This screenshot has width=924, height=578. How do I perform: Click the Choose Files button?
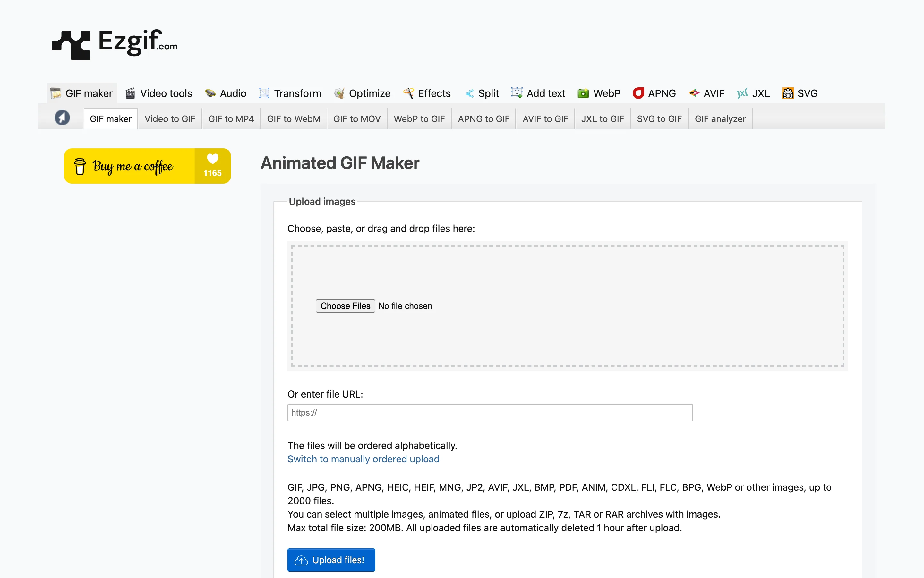tap(345, 306)
